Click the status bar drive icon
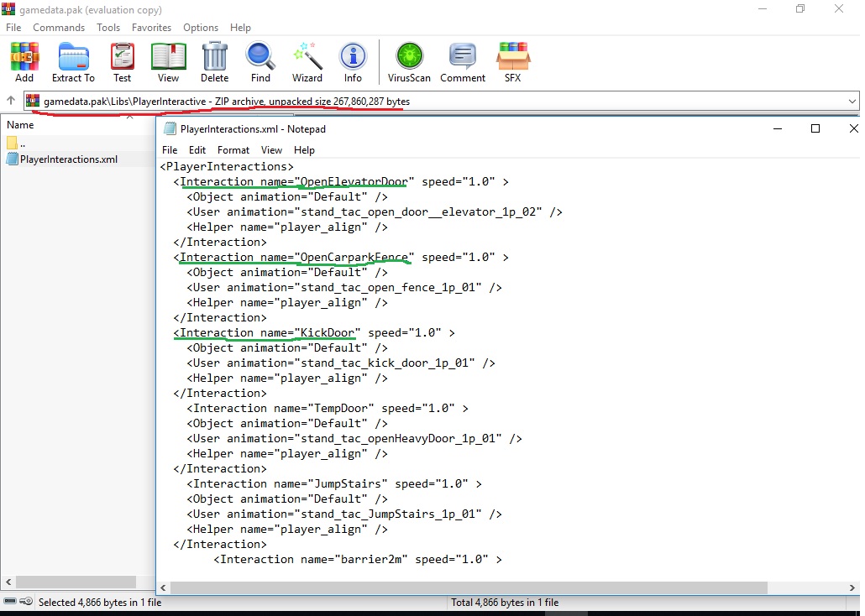 (10, 601)
